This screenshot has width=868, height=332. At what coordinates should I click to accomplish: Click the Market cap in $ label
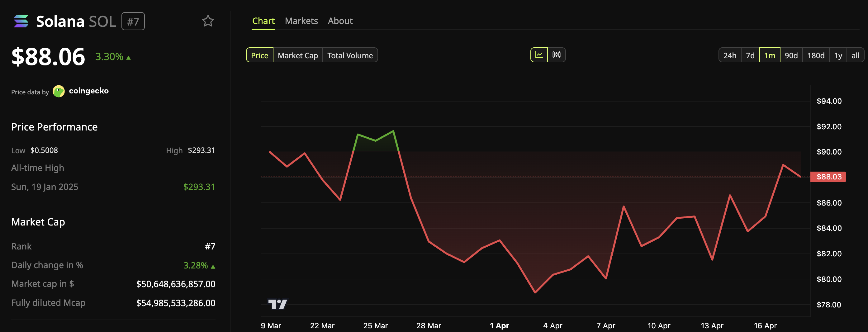pyautogui.click(x=43, y=284)
